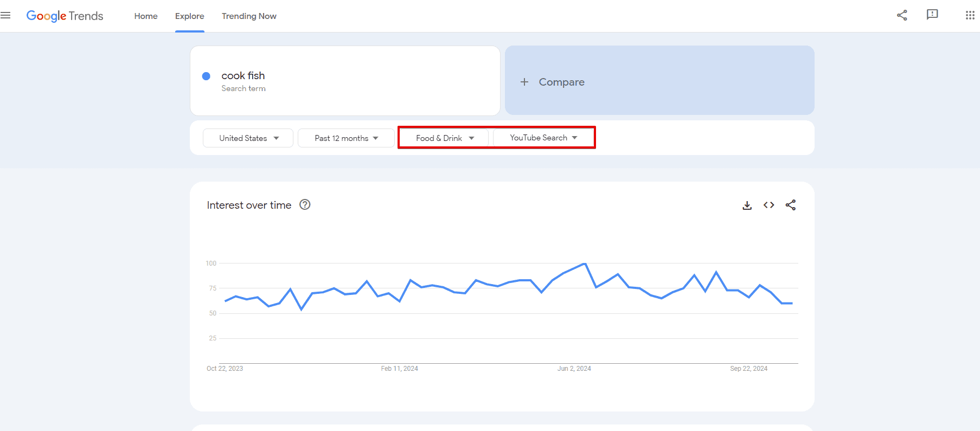The height and width of the screenshot is (431, 980).
Task: Click the Interest over time help icon
Action: [305, 204]
